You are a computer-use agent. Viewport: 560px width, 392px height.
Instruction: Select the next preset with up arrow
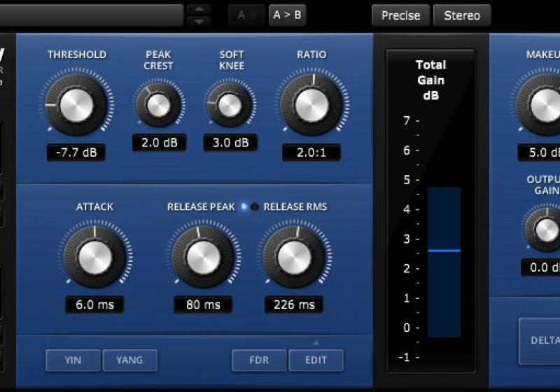coord(199,9)
